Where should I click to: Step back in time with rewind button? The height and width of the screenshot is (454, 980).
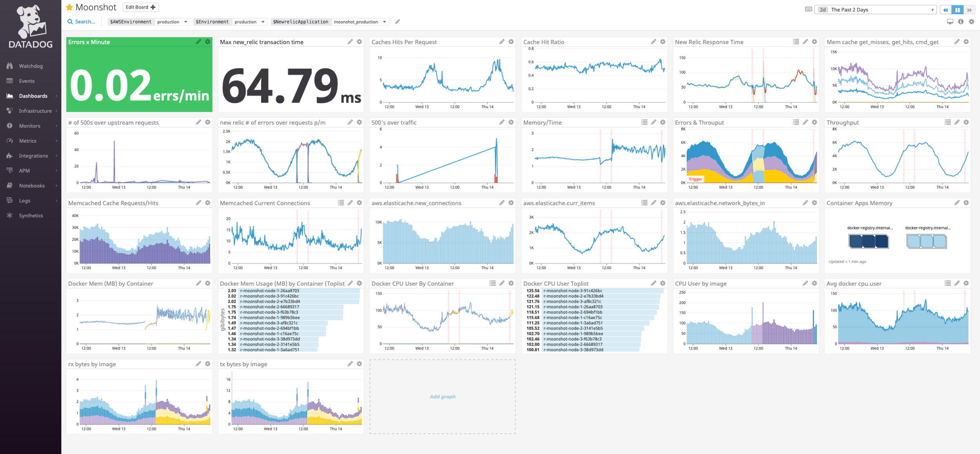946,10
